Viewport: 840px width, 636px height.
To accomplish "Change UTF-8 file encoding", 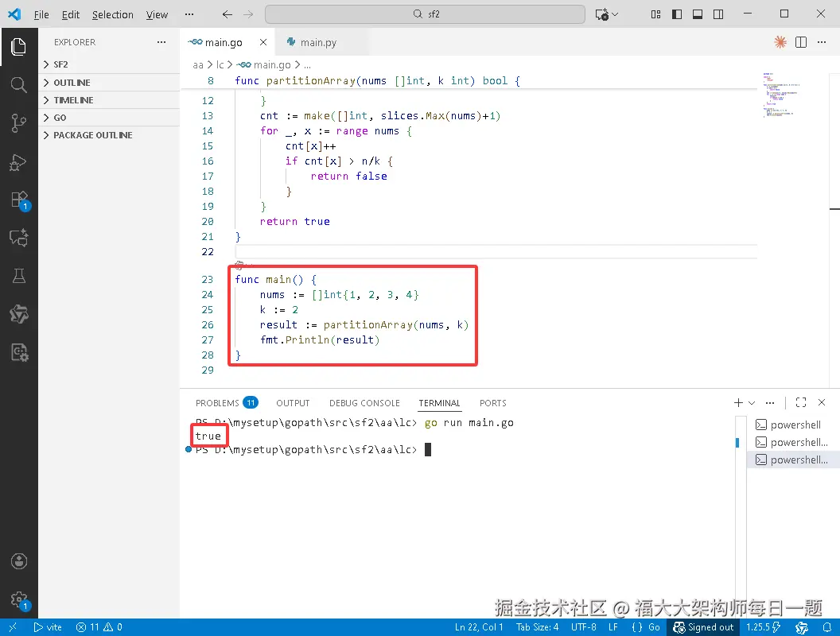I will (583, 627).
